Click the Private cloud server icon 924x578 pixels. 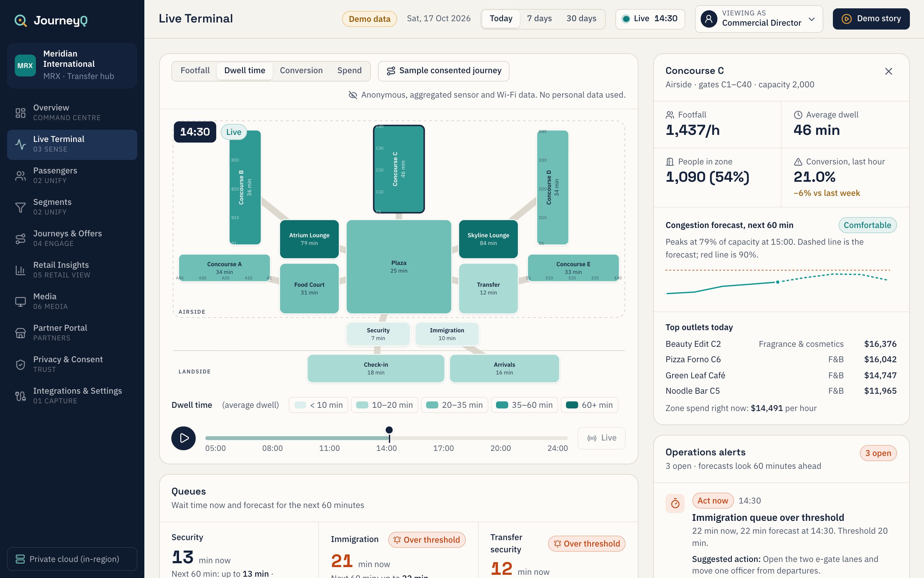click(20, 559)
